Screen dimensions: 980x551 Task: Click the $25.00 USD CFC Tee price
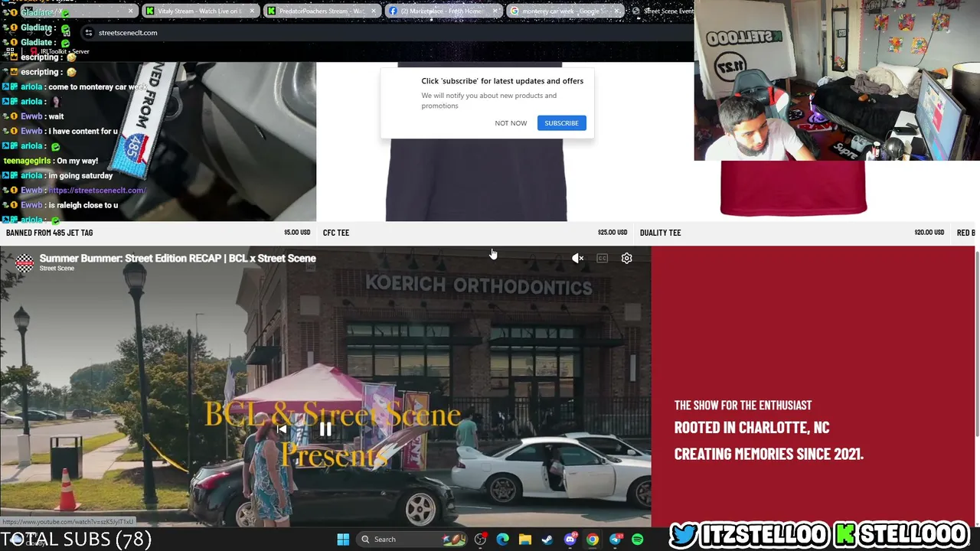click(x=612, y=233)
